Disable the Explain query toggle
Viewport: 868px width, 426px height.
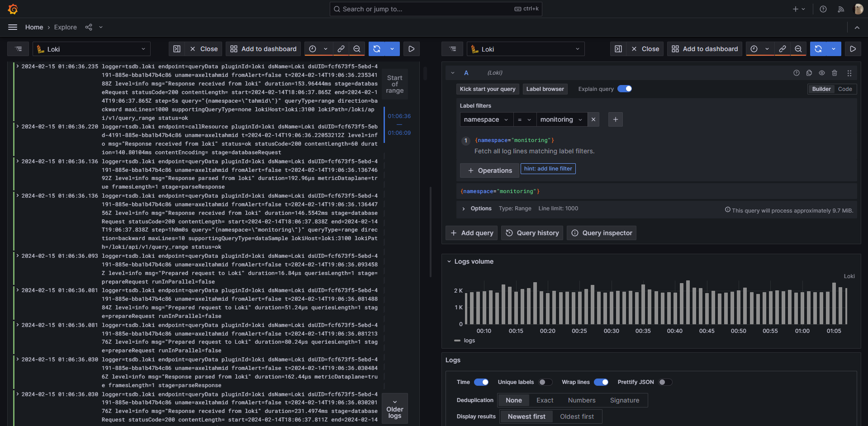point(625,89)
